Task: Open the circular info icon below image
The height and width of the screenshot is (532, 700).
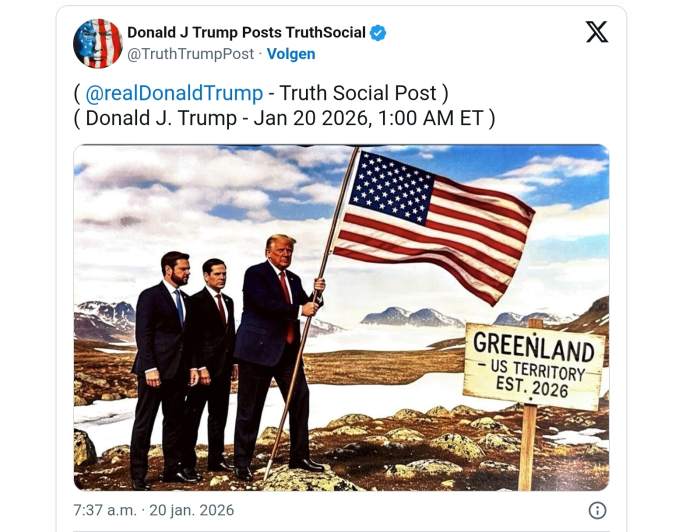Action: pos(597,510)
